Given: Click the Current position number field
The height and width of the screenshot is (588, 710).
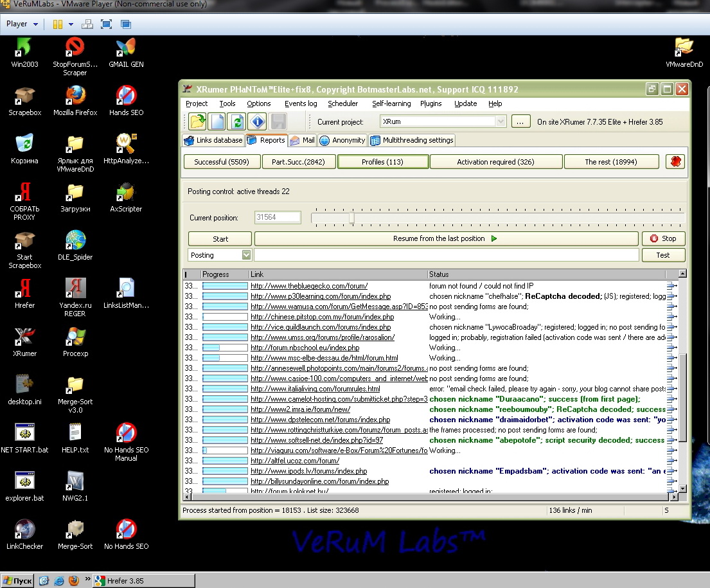Looking at the screenshot, I should (277, 218).
